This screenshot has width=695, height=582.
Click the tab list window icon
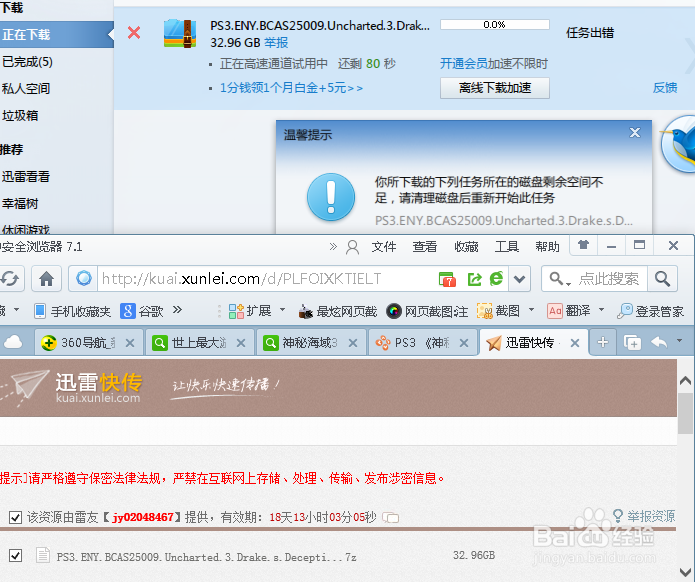click(x=633, y=343)
